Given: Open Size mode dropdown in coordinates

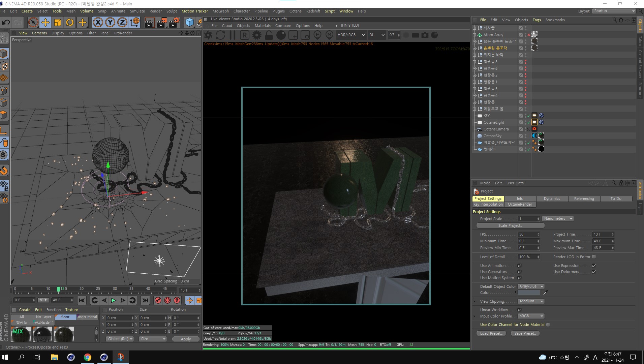Looking at the screenshot, I should pos(153,339).
